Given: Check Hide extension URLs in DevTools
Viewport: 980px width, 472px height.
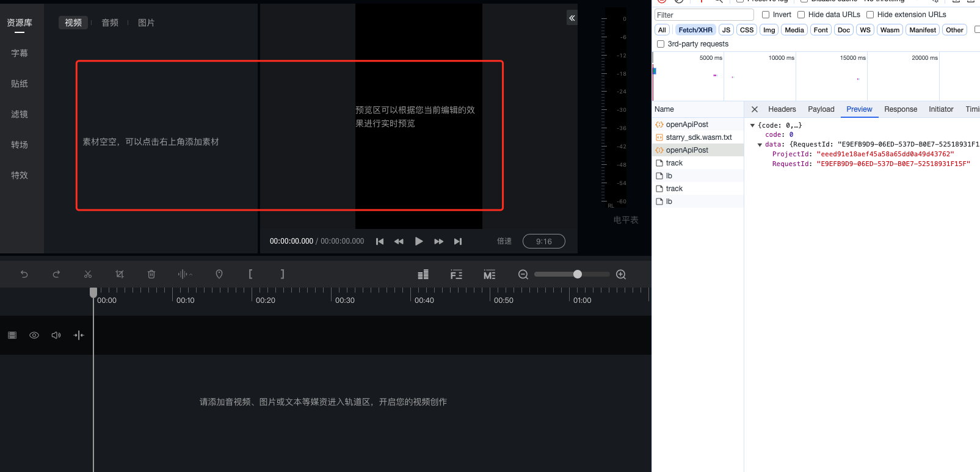Looking at the screenshot, I should [x=870, y=15].
